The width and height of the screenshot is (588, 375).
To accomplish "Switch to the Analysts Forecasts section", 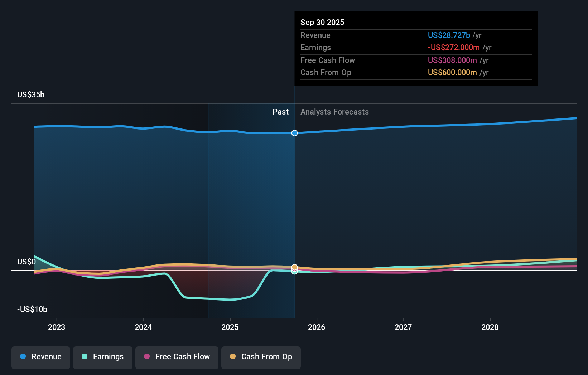I will [334, 112].
